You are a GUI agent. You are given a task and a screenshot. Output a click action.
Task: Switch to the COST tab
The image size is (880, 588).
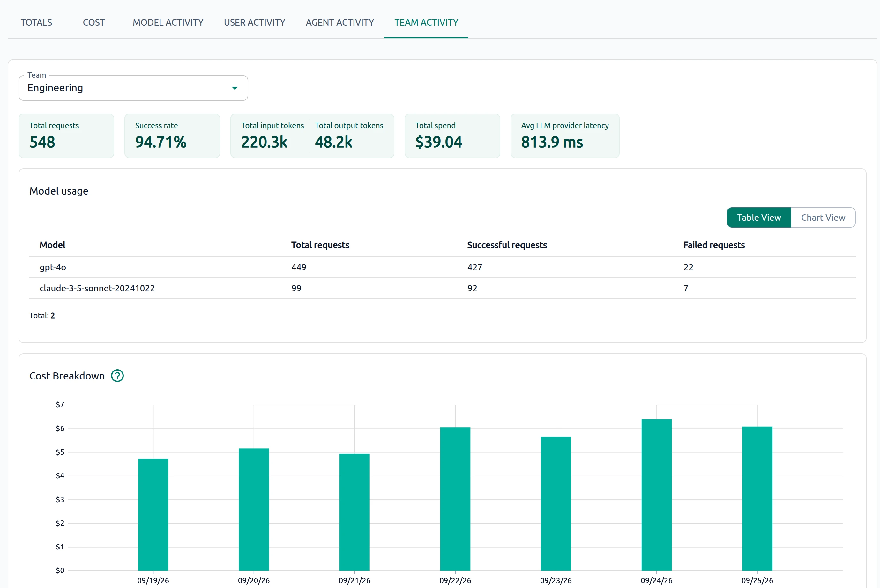click(x=94, y=23)
